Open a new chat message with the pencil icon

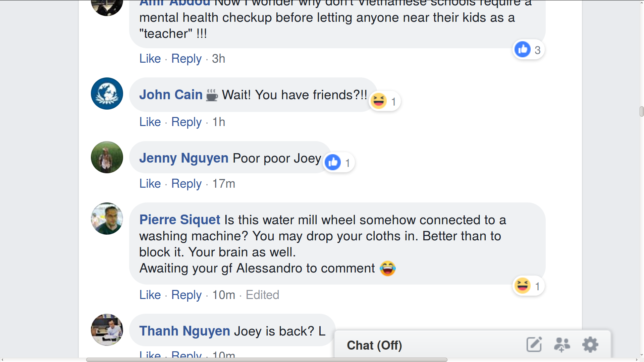click(535, 344)
